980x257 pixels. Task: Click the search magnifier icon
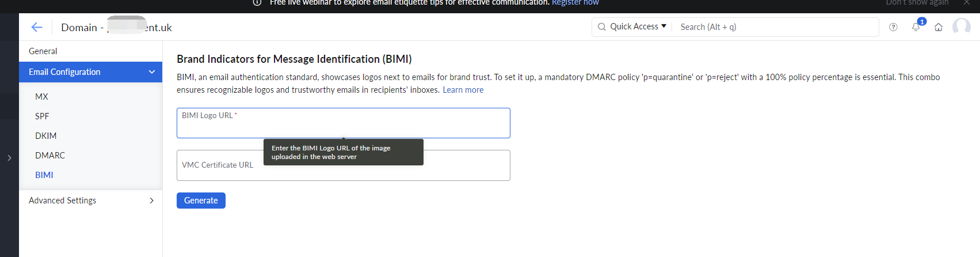coord(601,27)
